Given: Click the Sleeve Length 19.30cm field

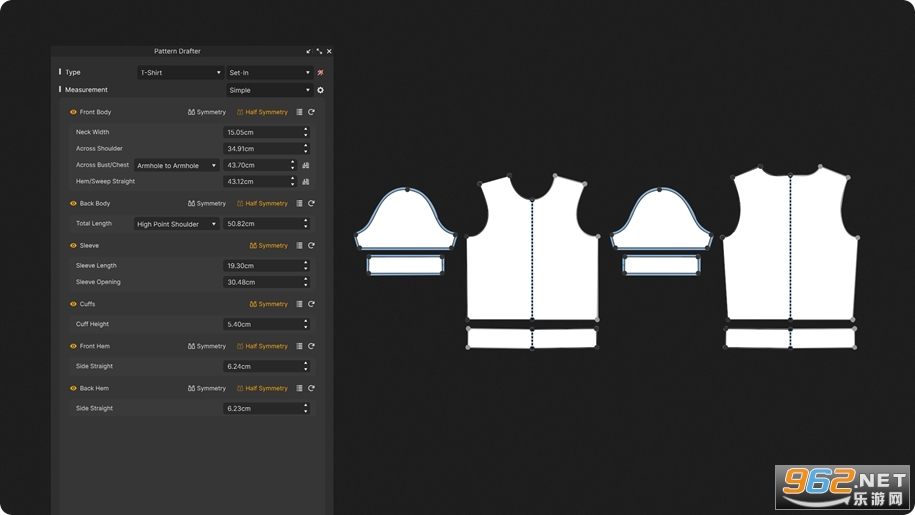Looking at the screenshot, I should [x=266, y=266].
